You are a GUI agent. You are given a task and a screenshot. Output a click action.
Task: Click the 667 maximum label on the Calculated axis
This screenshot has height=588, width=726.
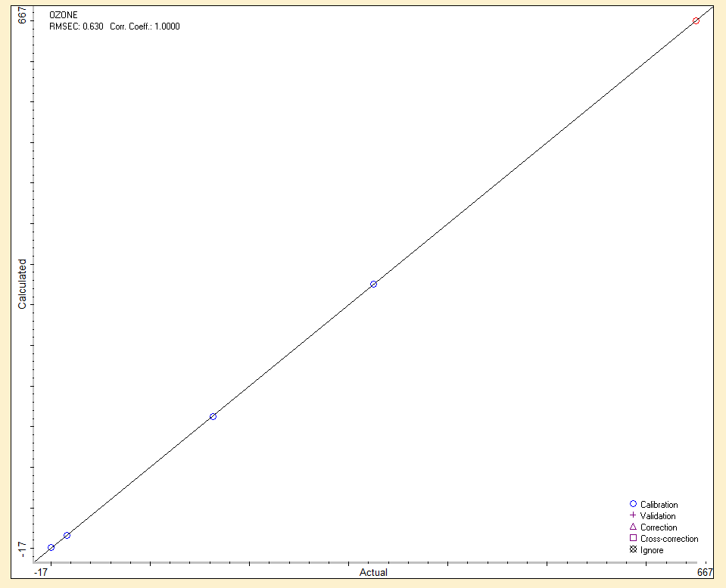[x=22, y=14]
